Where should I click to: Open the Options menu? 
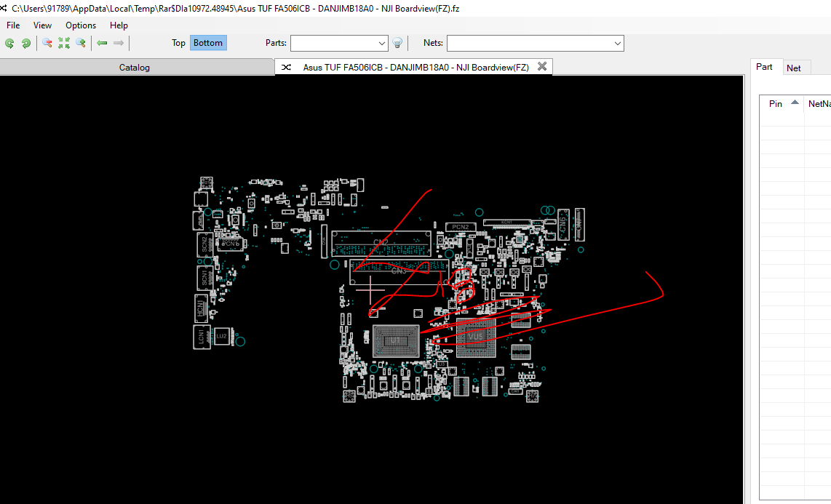81,25
